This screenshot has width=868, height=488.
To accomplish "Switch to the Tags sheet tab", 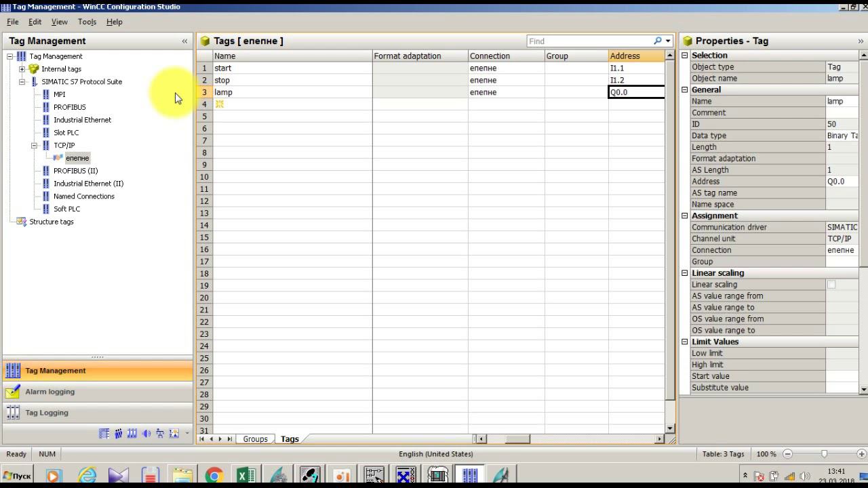I will click(x=290, y=439).
